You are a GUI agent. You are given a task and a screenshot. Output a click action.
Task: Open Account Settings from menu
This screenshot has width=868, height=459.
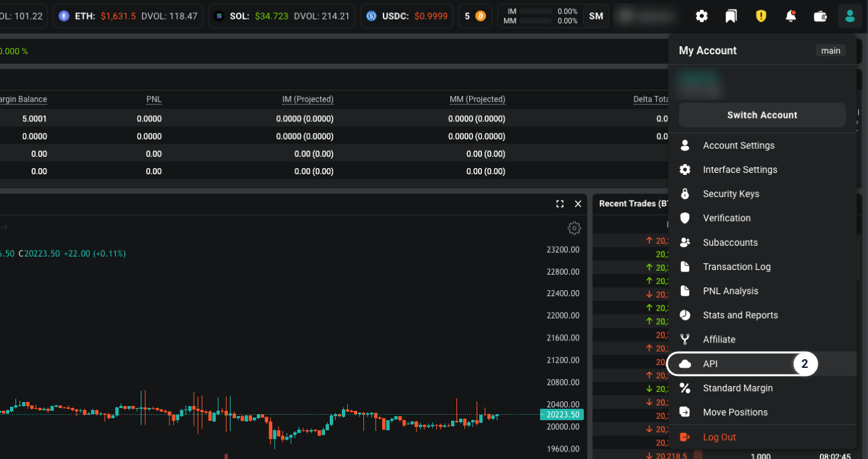(738, 145)
